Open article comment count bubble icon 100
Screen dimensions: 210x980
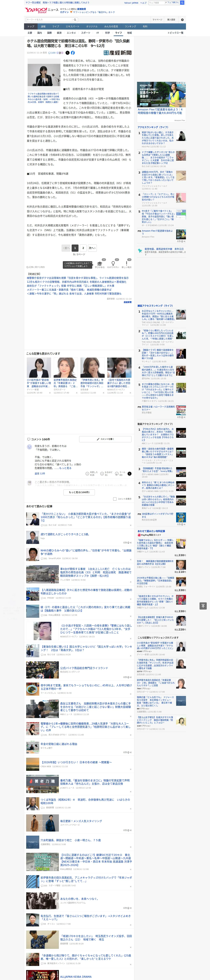tap(52, 53)
